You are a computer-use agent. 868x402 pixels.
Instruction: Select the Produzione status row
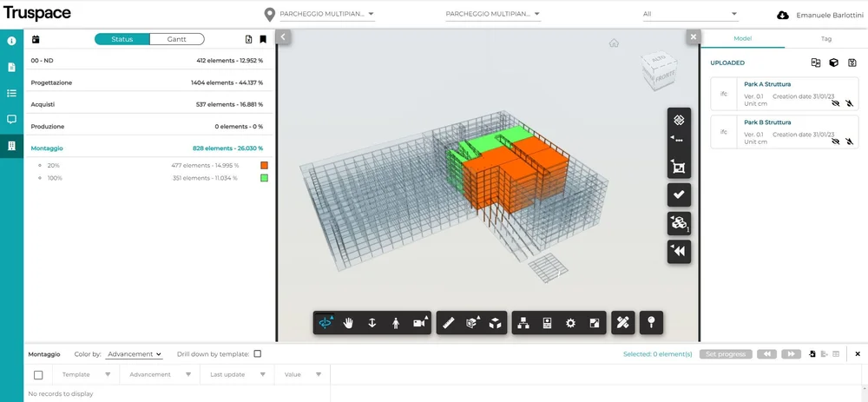149,126
